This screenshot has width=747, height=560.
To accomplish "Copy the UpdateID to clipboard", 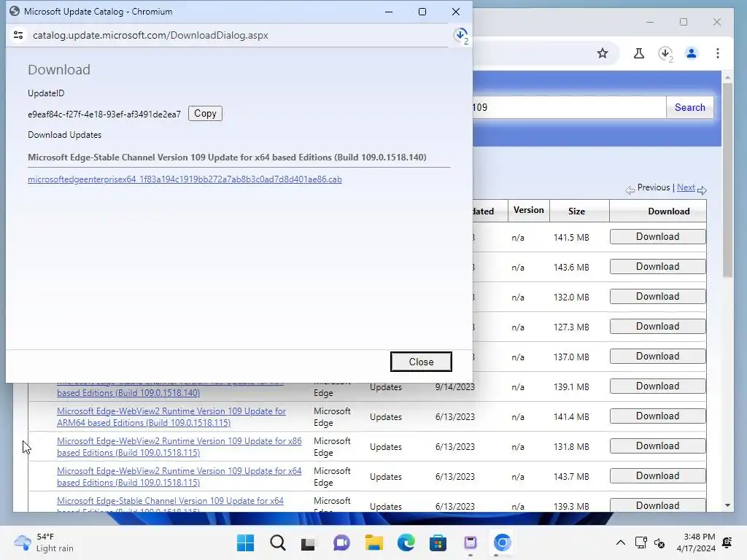I will (205, 113).
